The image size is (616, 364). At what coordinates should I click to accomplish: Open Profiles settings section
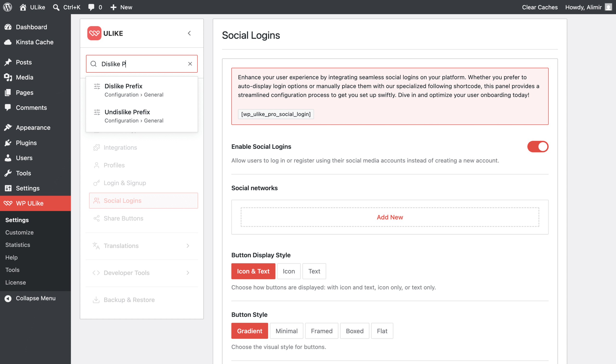[144, 165]
